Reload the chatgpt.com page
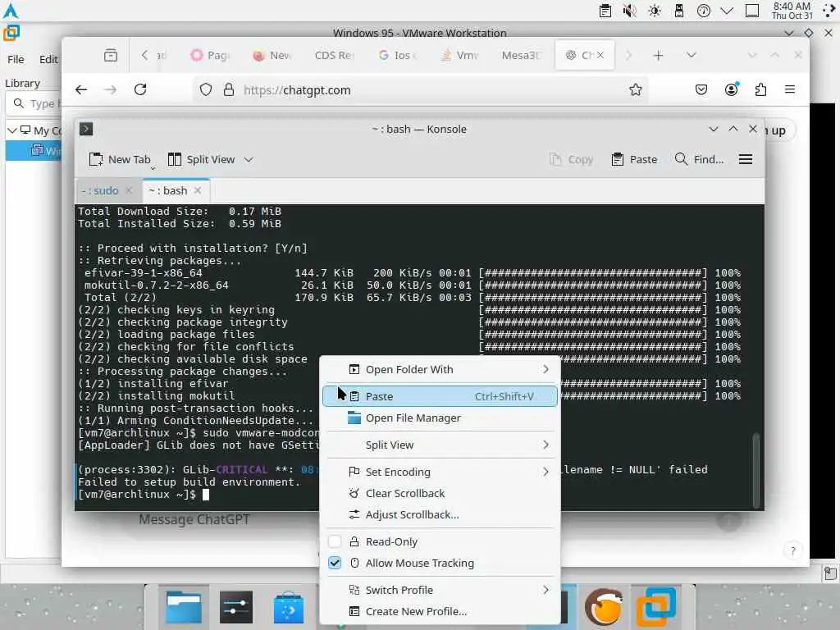This screenshot has height=630, width=840. click(x=140, y=89)
